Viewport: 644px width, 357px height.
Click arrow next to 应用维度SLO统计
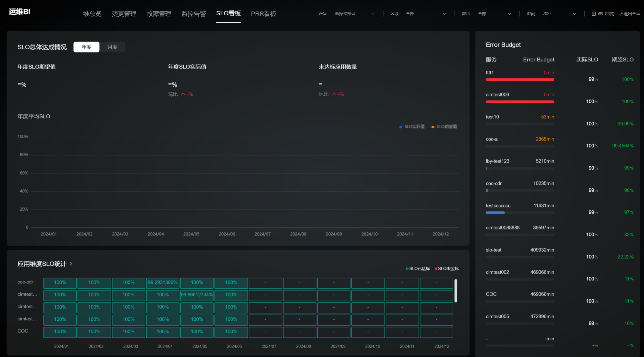coord(71,264)
